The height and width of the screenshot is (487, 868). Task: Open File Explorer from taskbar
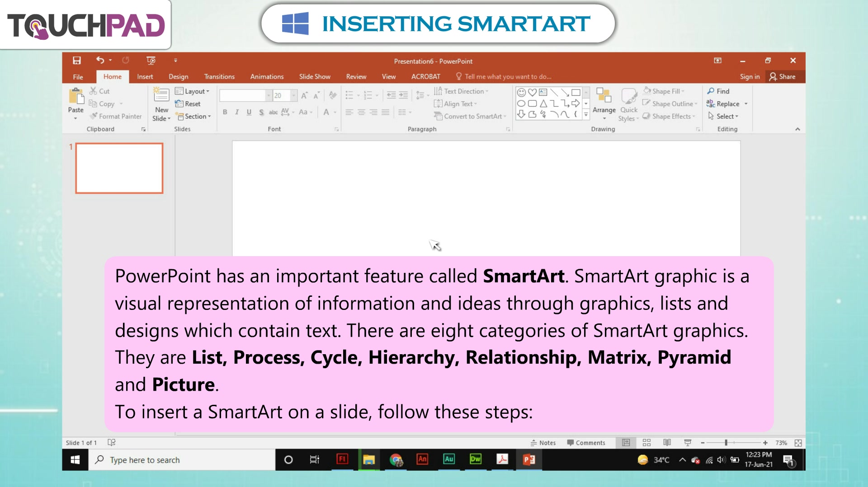click(x=369, y=460)
